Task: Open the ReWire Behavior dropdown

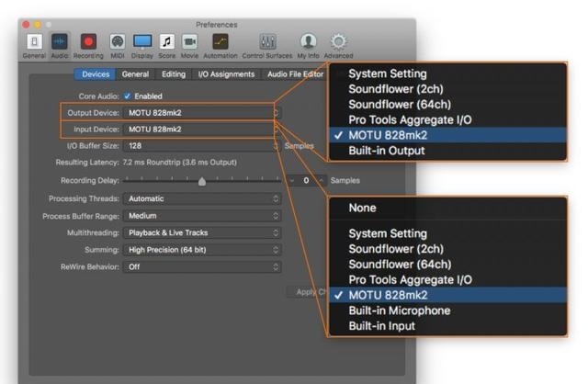Action: point(202,266)
